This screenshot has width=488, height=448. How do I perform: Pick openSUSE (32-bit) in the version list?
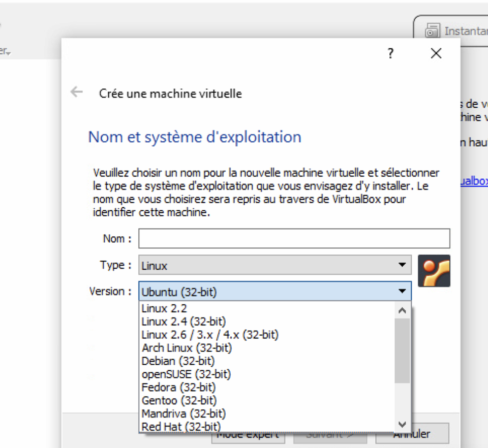coord(267,374)
